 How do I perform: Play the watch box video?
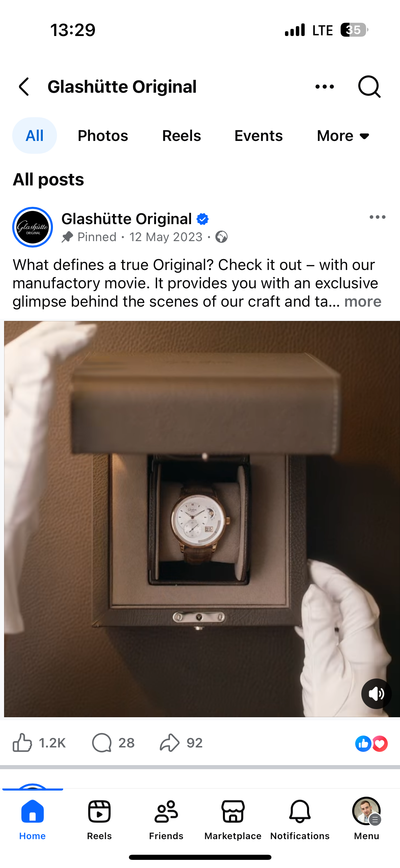(x=202, y=519)
